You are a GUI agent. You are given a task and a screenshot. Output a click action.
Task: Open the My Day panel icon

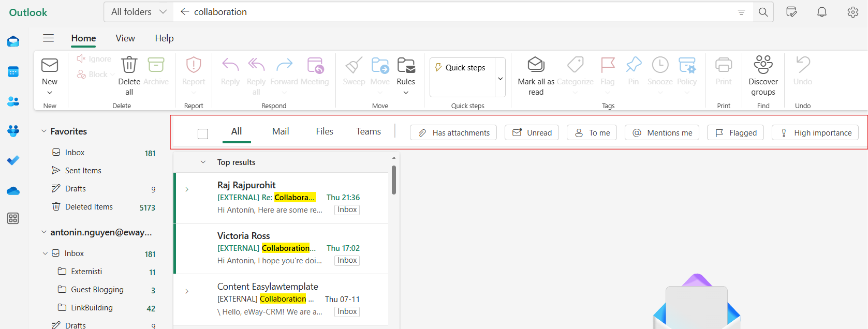791,12
